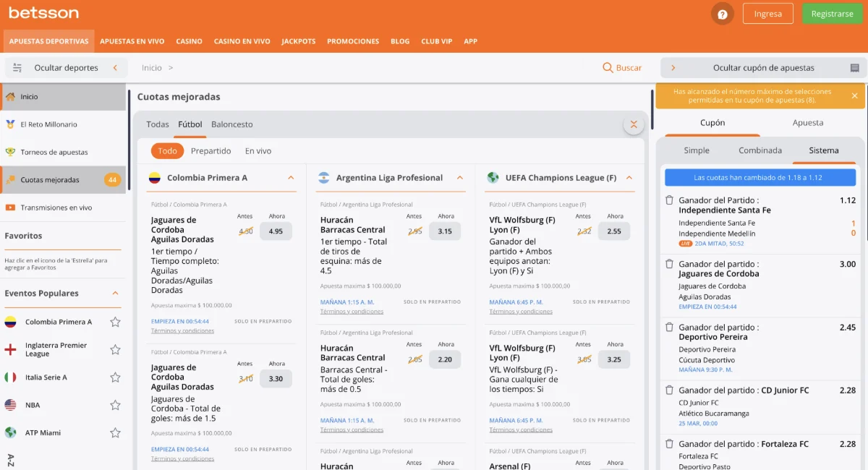
Task: Delete CD Junior FC selection trash icon
Action: click(670, 390)
